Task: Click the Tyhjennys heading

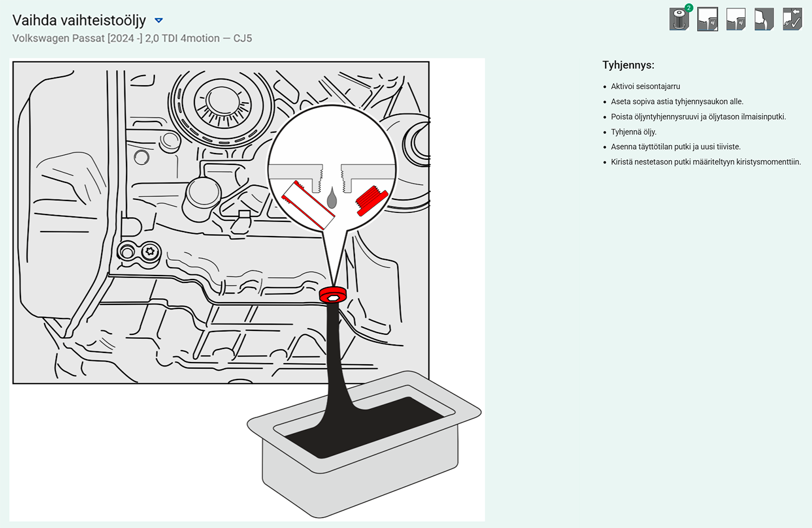Action: pyautogui.click(x=628, y=65)
